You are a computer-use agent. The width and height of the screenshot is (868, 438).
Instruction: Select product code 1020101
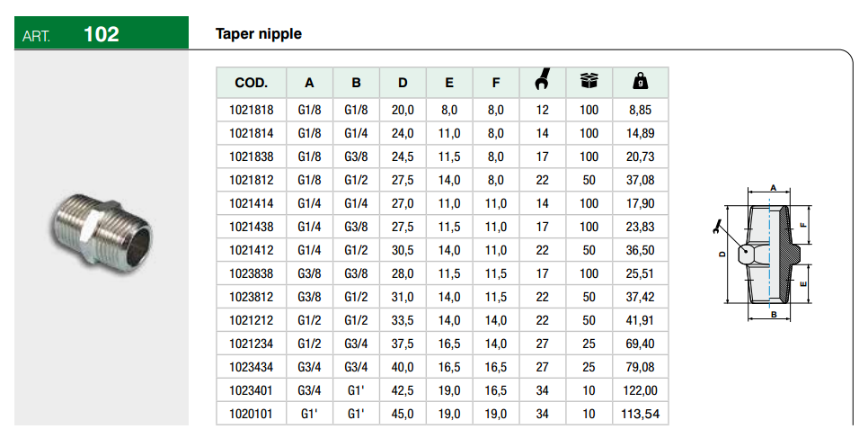pos(252,414)
